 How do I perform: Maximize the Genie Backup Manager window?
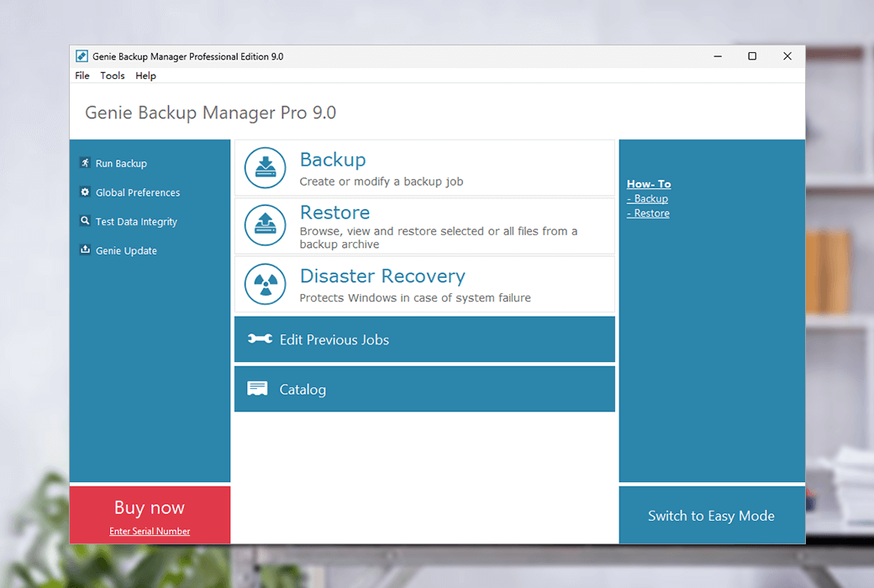(x=752, y=56)
